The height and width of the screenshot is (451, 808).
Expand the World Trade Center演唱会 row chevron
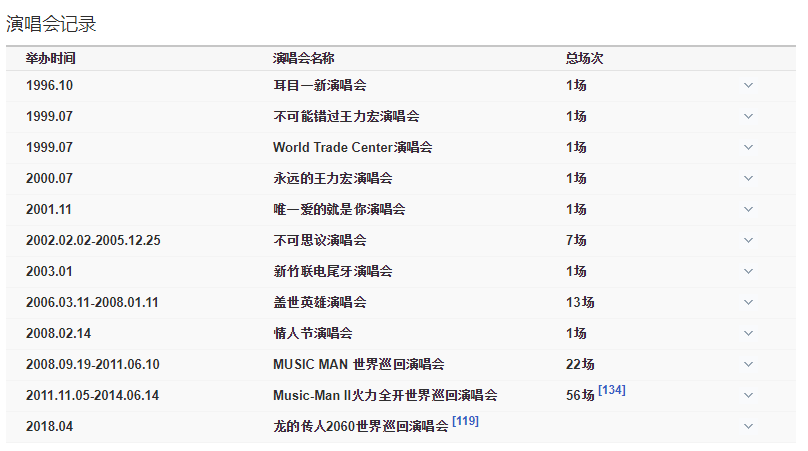click(748, 147)
